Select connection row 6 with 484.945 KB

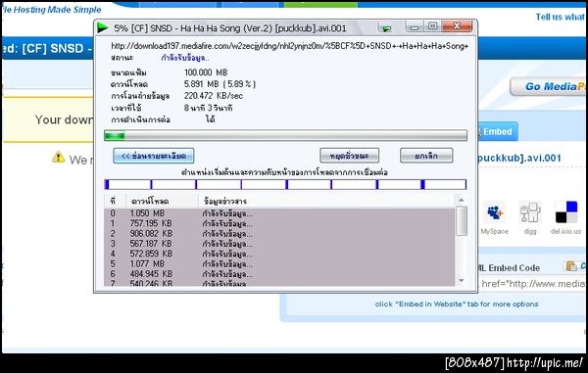click(279, 274)
